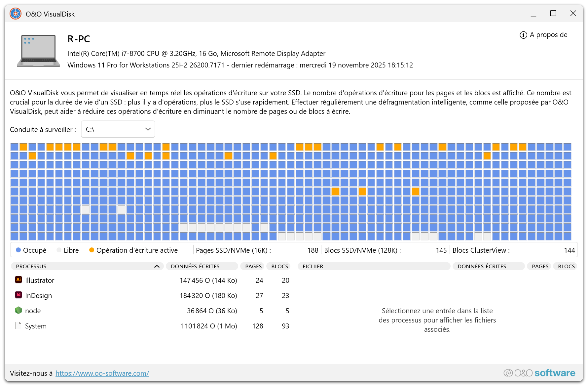The width and height of the screenshot is (588, 386).
Task: Click the Illustrator process icon
Action: click(18, 280)
